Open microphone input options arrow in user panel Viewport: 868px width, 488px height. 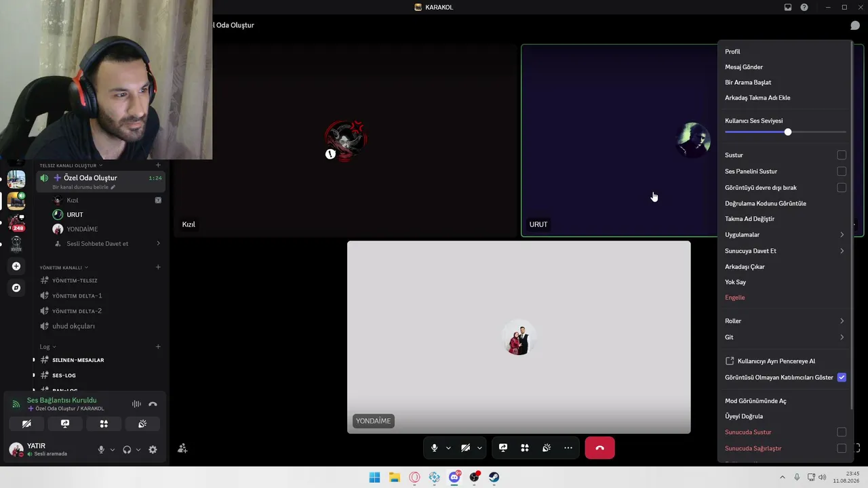pos(113,449)
